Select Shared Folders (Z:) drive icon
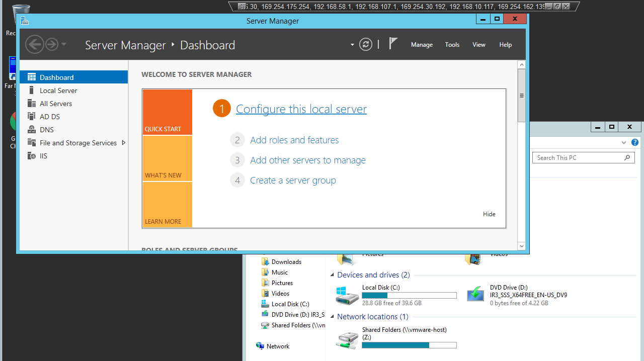This screenshot has width=644, height=361. (x=347, y=340)
